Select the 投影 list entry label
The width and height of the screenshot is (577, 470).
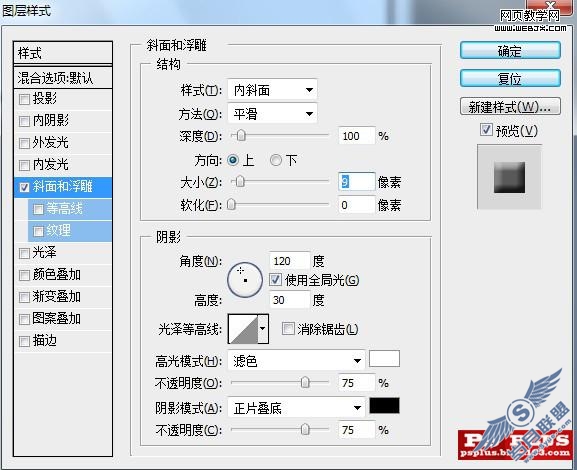(x=45, y=98)
